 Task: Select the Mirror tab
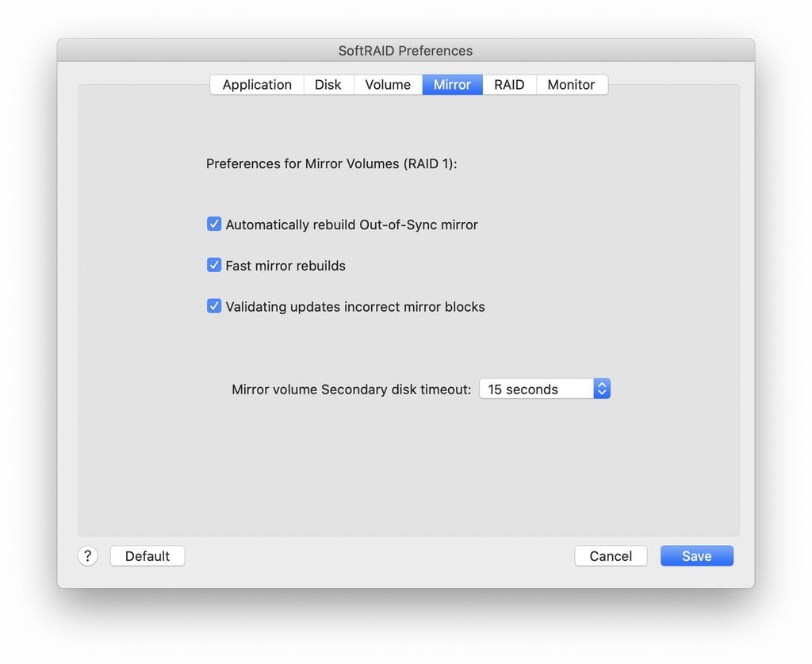pyautogui.click(x=452, y=84)
